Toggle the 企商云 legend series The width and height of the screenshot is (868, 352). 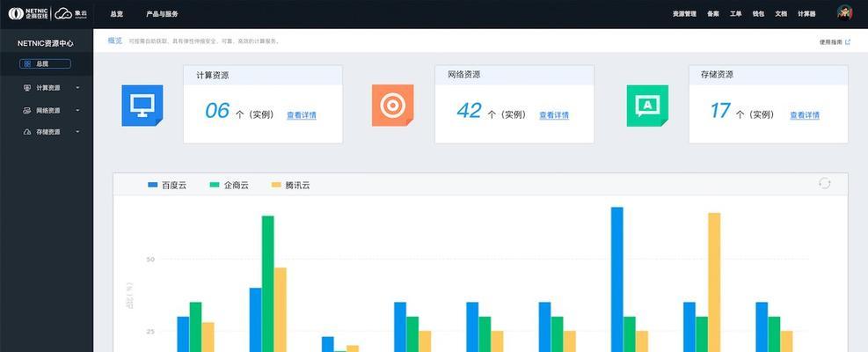coord(230,185)
